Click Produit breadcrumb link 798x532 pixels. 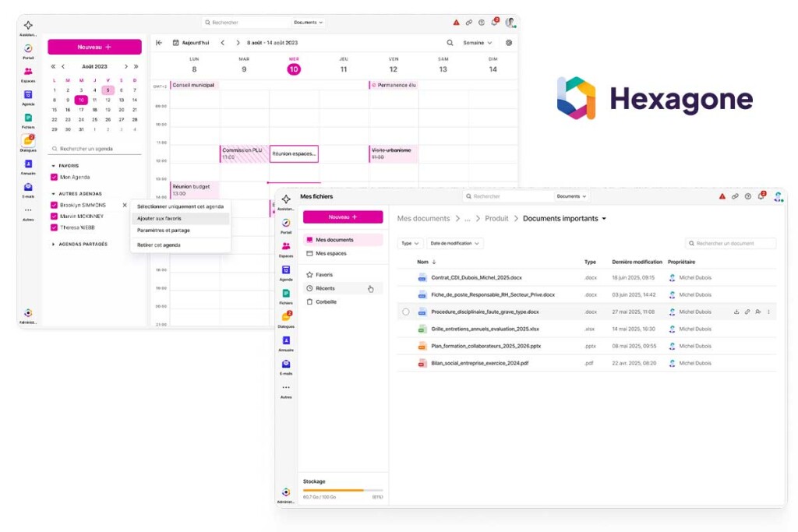click(x=496, y=218)
